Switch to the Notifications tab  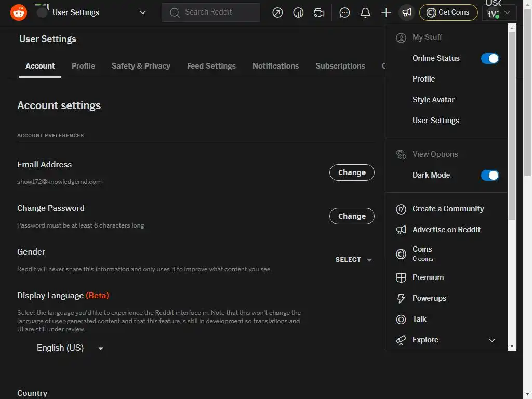point(275,66)
